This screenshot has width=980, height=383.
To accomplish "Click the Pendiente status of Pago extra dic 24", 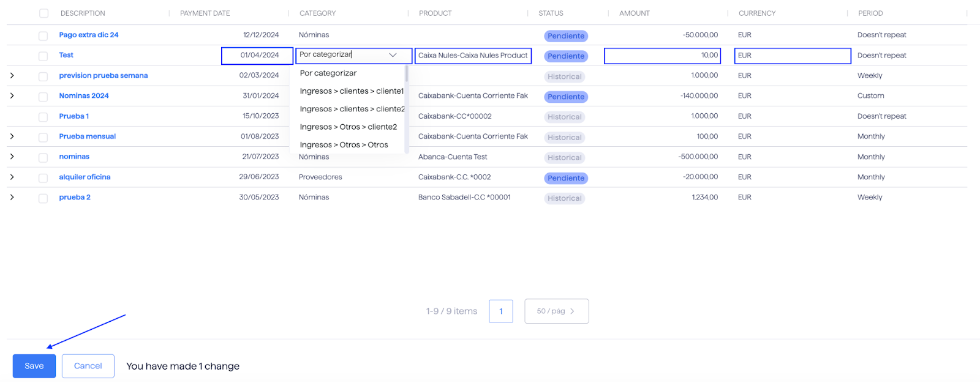I will click(566, 36).
